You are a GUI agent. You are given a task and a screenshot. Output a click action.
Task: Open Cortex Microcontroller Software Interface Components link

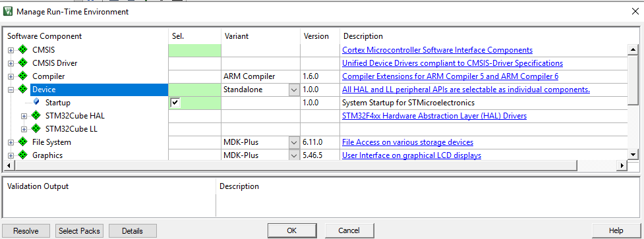pyautogui.click(x=438, y=50)
